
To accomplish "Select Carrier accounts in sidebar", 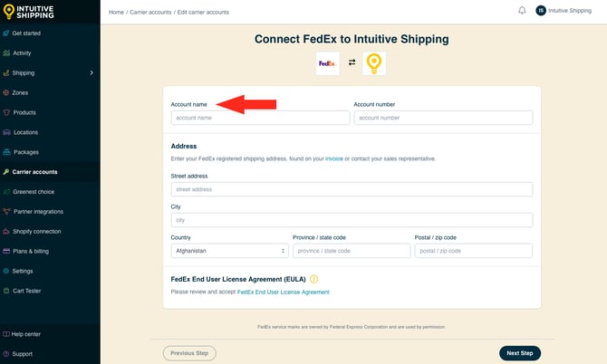I will coord(50,172).
